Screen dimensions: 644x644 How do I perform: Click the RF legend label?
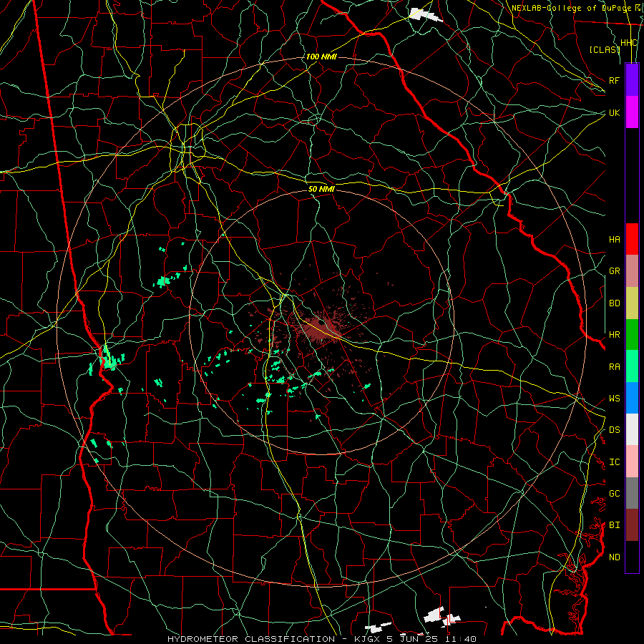point(614,80)
